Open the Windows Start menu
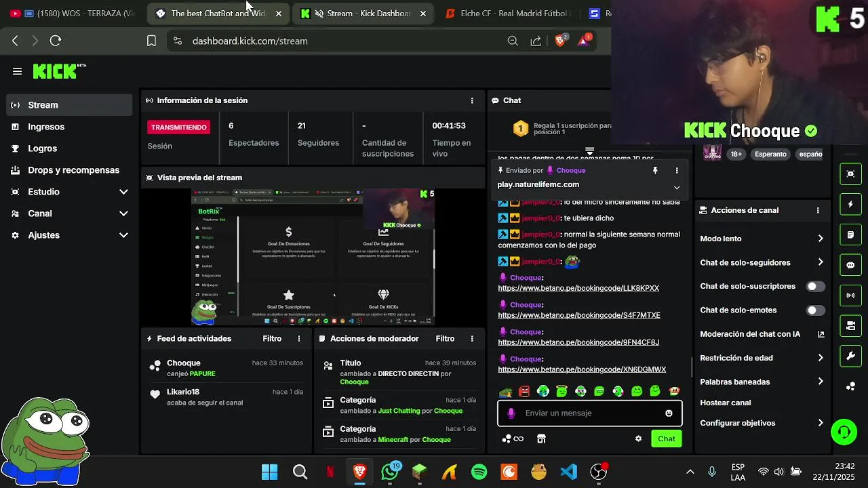The width and height of the screenshot is (868, 488). pyautogui.click(x=269, y=472)
